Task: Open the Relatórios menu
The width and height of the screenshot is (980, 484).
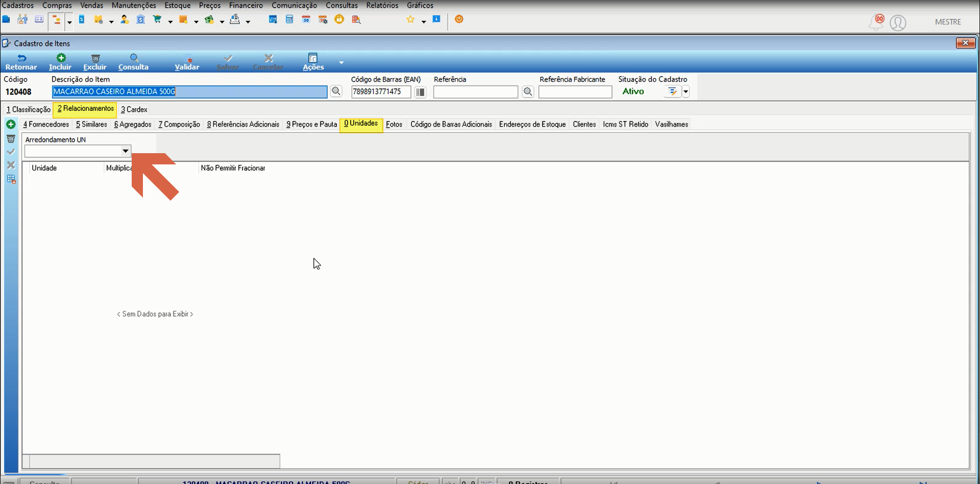Action: [382, 5]
